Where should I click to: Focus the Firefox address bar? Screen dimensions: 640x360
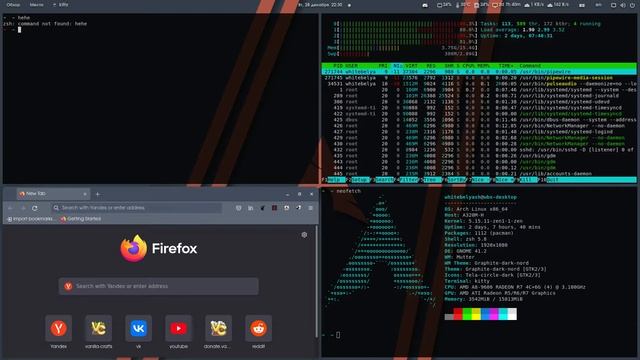coord(137,208)
